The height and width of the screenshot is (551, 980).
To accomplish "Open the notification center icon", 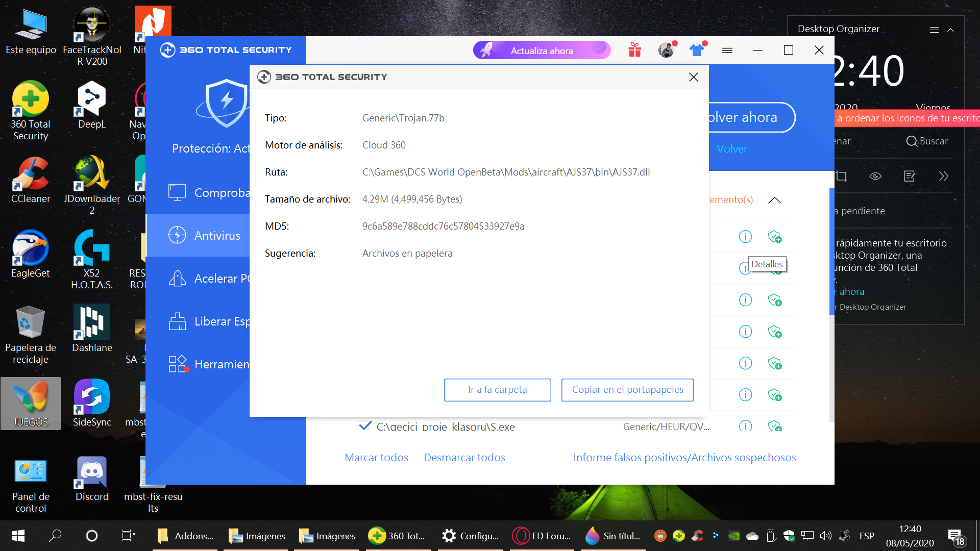I will click(956, 537).
